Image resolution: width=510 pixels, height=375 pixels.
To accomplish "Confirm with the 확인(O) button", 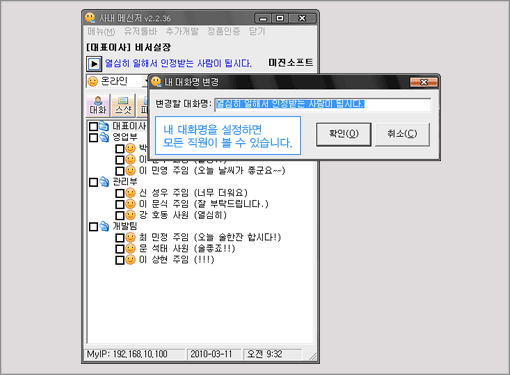I will tap(343, 134).
